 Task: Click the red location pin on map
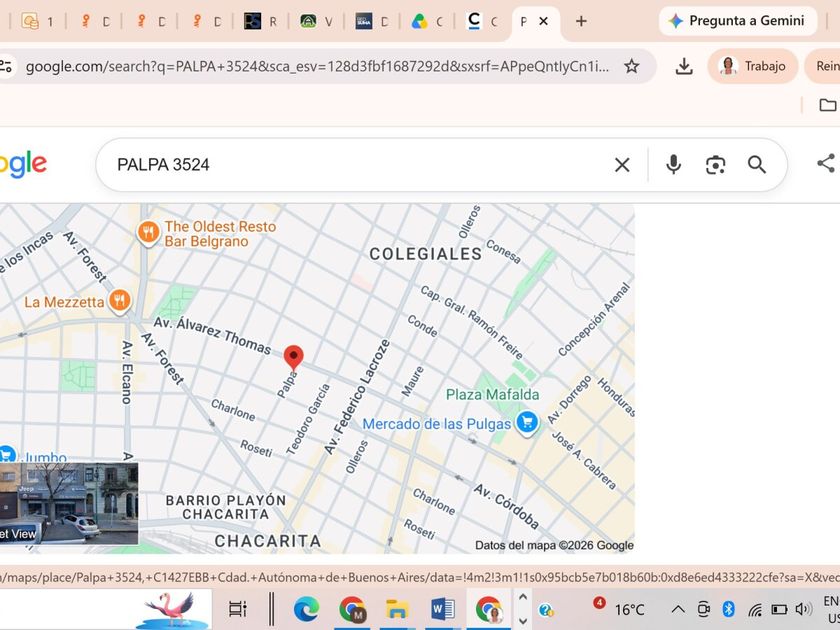point(294,358)
